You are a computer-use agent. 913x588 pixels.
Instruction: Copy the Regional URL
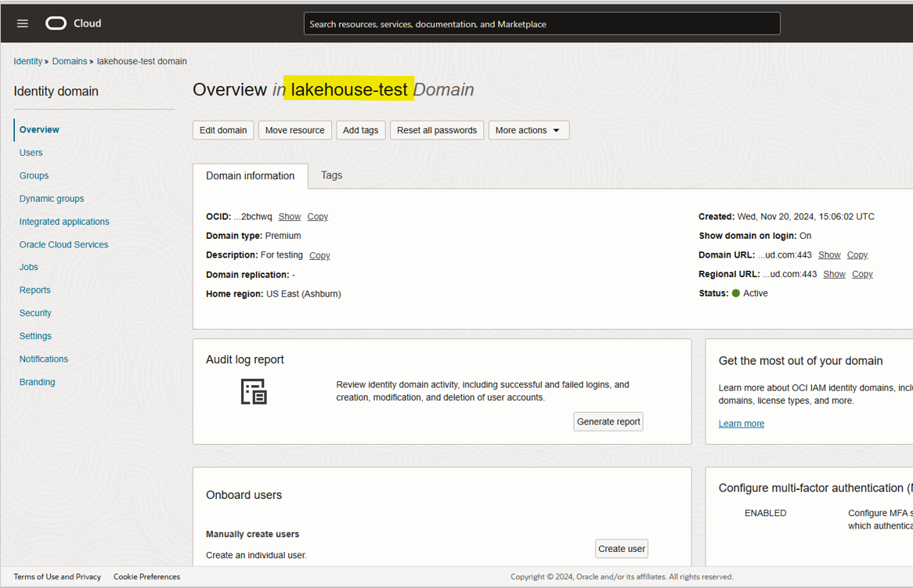pyautogui.click(x=862, y=273)
